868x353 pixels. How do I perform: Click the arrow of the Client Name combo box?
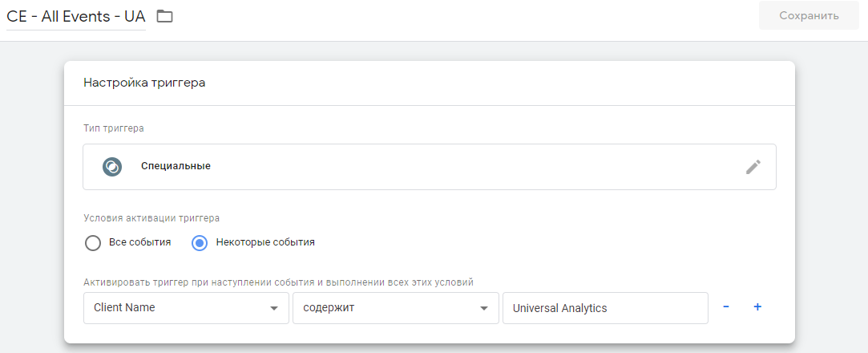click(x=274, y=308)
